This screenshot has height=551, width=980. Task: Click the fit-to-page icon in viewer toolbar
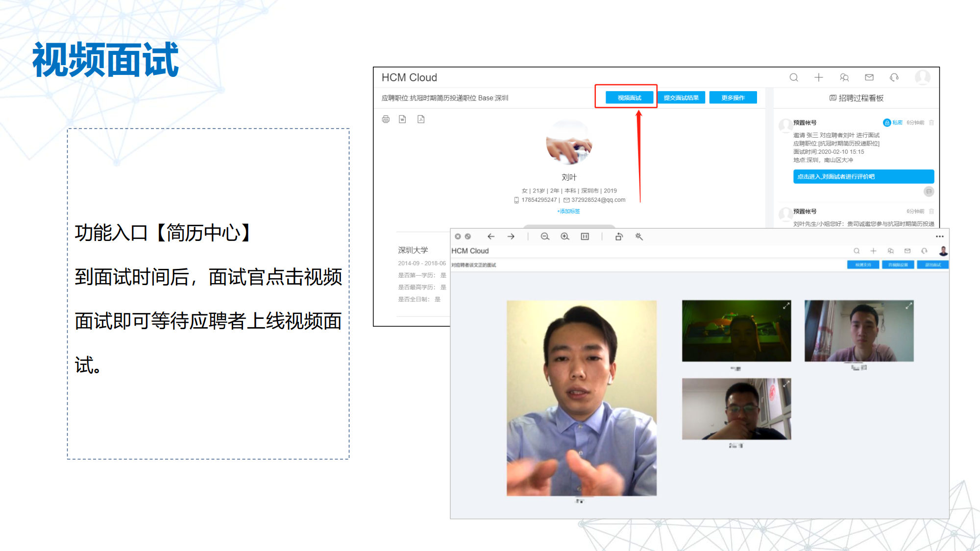(x=585, y=236)
